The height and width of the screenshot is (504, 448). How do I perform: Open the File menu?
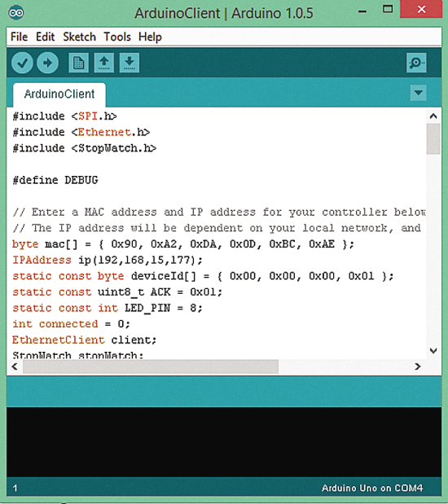(19, 37)
